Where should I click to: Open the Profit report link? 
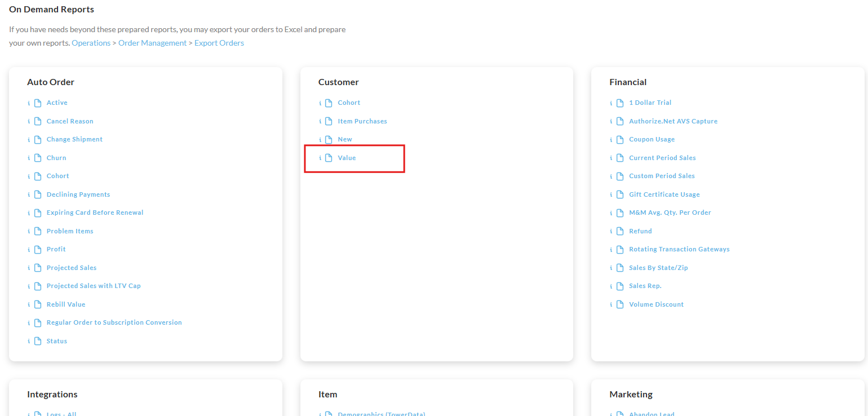pos(56,249)
